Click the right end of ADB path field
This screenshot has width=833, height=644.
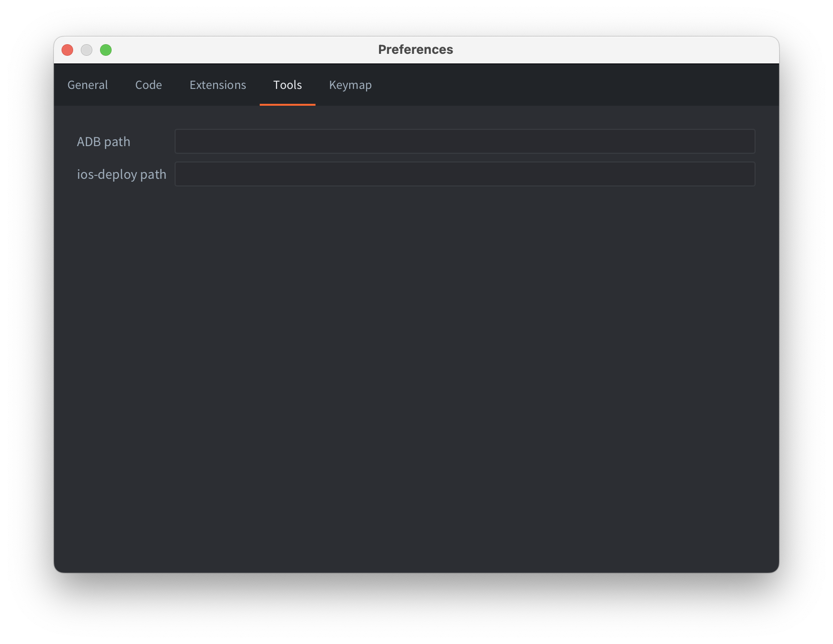[x=741, y=141]
